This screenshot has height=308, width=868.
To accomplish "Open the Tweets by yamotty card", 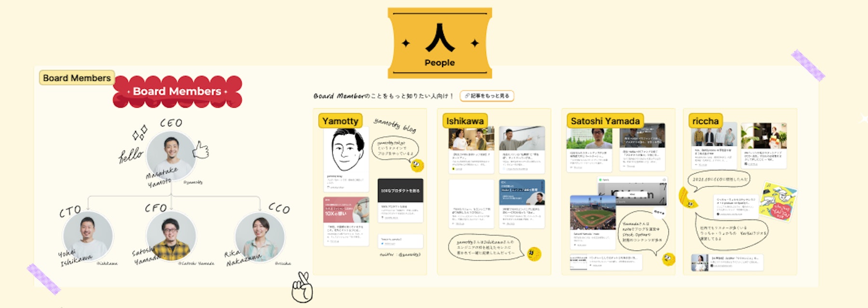I will [x=400, y=241].
